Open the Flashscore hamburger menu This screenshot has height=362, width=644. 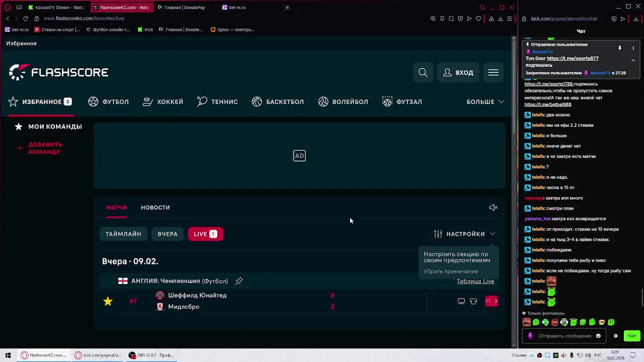pyautogui.click(x=494, y=72)
